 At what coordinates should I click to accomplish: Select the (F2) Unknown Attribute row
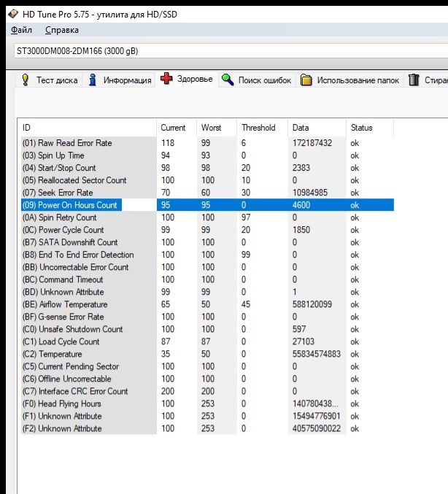click(207, 428)
